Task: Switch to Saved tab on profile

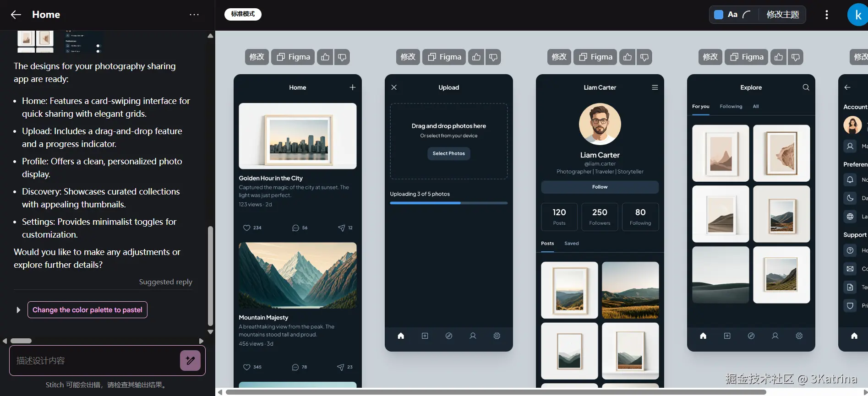Action: tap(572, 243)
